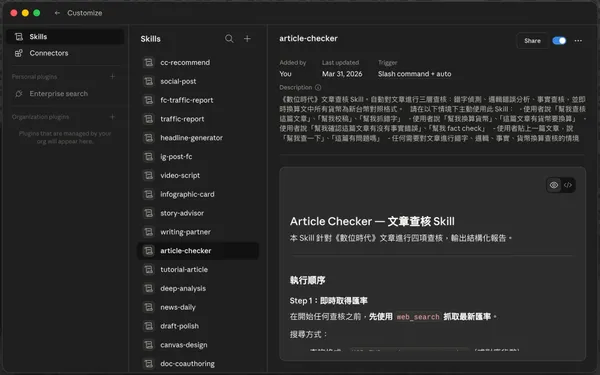
Task: Add a personal plugin with plus
Action: pyautogui.click(x=112, y=77)
